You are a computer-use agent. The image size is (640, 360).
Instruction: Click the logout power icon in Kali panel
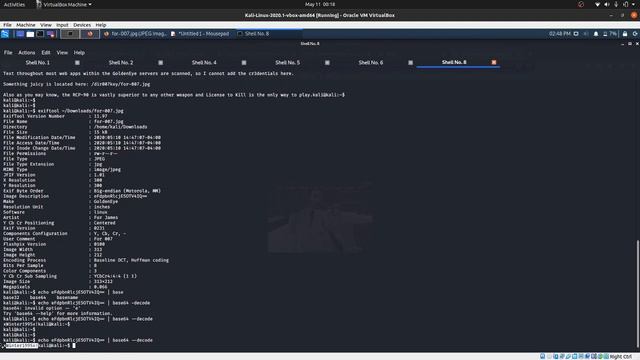point(635,34)
